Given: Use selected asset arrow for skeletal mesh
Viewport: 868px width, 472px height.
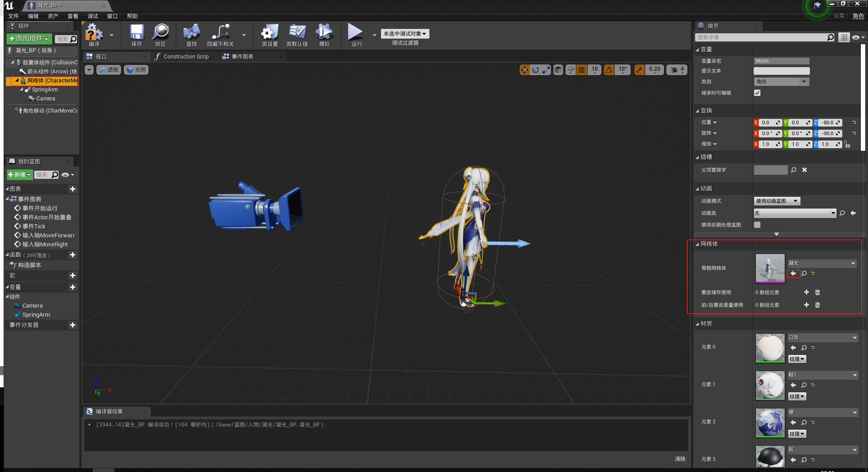Looking at the screenshot, I should (793, 273).
